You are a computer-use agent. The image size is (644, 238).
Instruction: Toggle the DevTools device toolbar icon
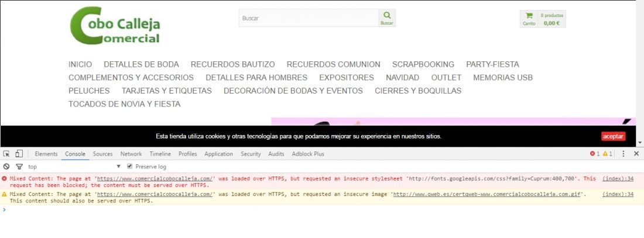19,154
